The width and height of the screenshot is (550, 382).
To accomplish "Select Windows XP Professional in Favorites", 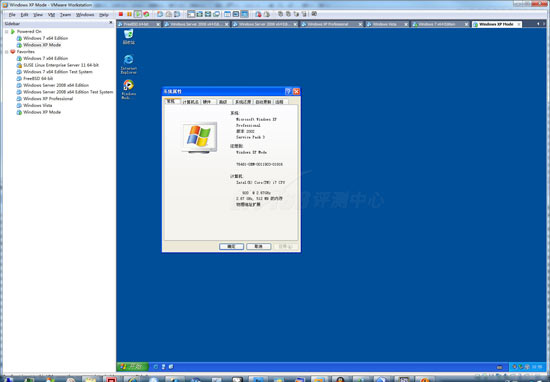I will click(x=45, y=99).
